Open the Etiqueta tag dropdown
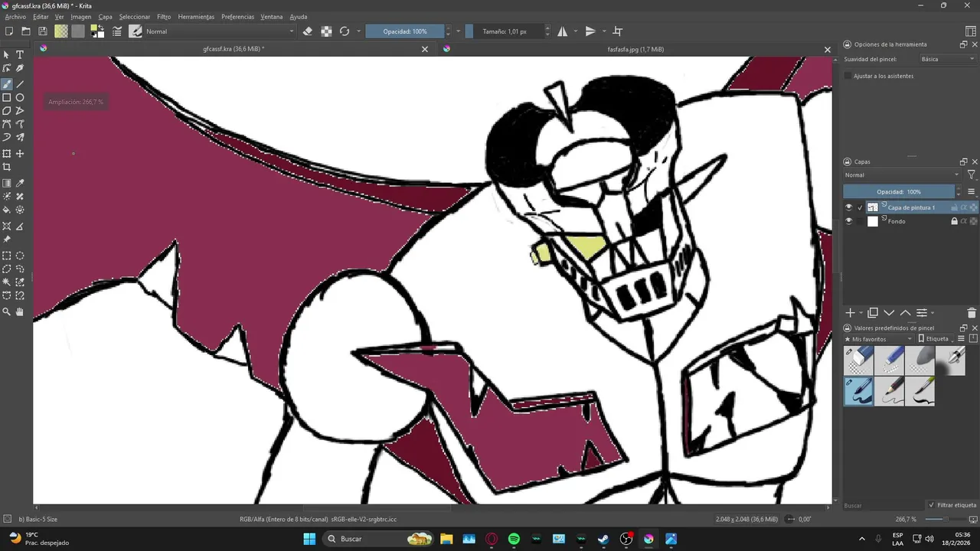 [936, 338]
